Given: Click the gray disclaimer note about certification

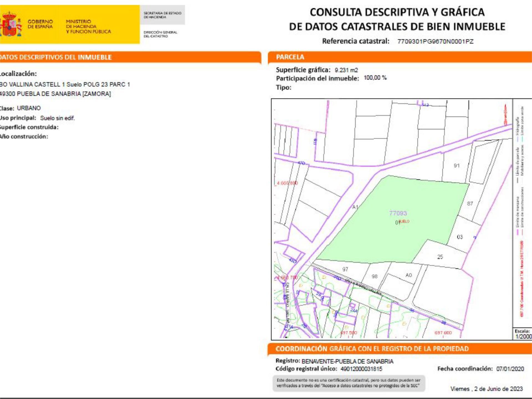Looking at the screenshot, I should (349, 383).
